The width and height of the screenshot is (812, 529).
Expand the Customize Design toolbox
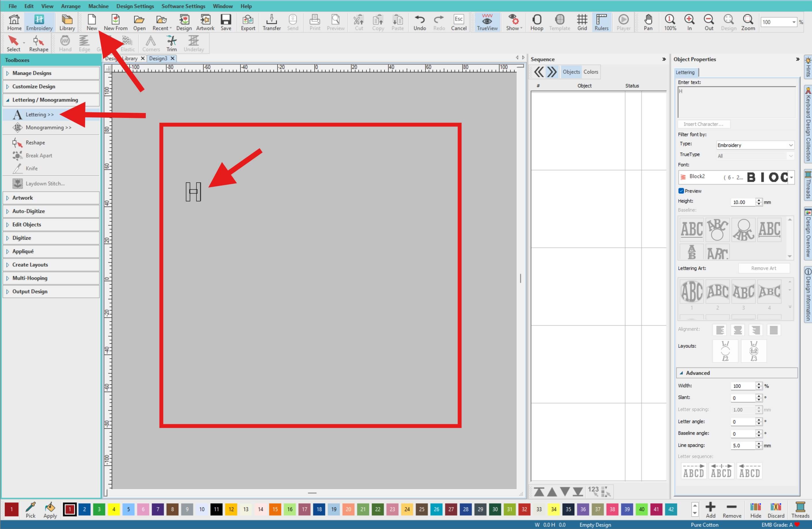click(x=51, y=86)
